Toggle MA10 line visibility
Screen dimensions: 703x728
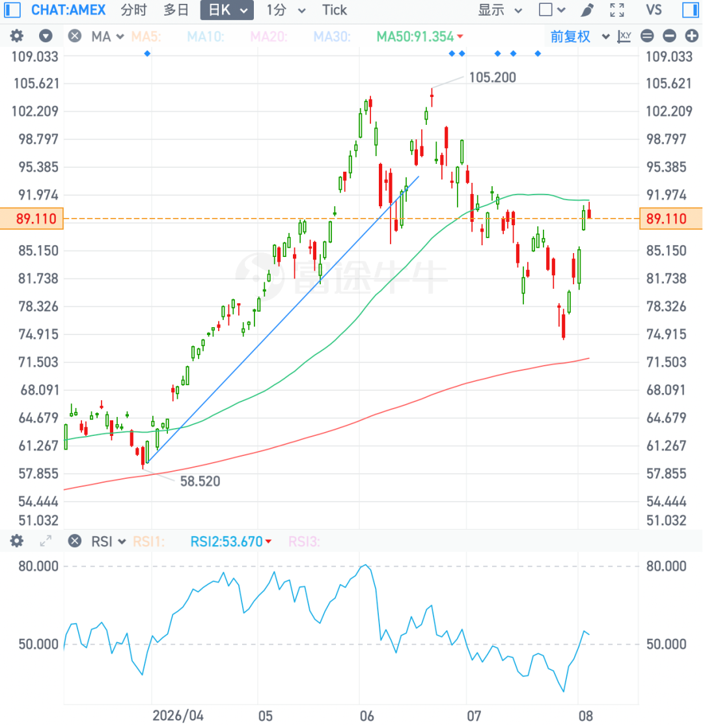pos(206,36)
